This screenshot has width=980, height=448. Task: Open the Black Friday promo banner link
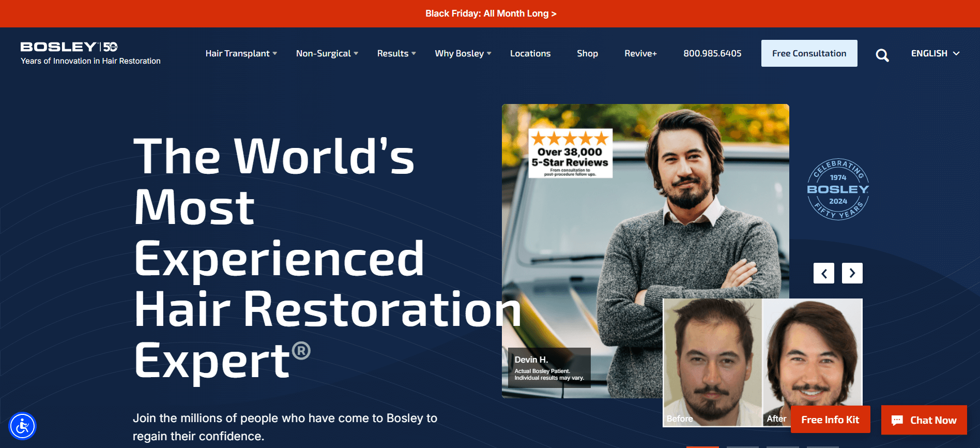(491, 13)
